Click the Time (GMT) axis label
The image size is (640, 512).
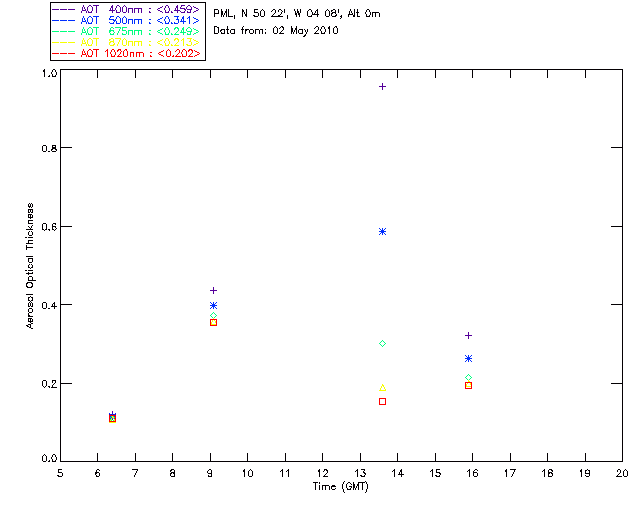click(x=340, y=487)
